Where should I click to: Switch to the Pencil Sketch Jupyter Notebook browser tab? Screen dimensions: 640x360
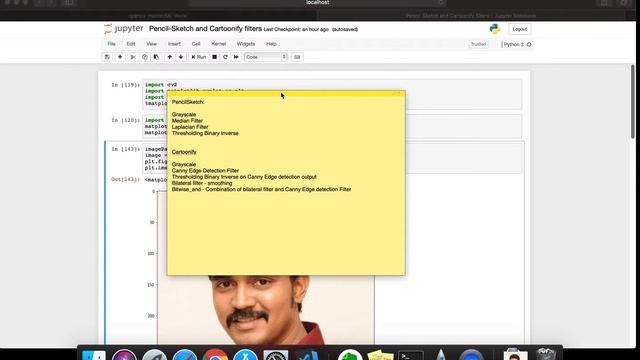tap(471, 16)
